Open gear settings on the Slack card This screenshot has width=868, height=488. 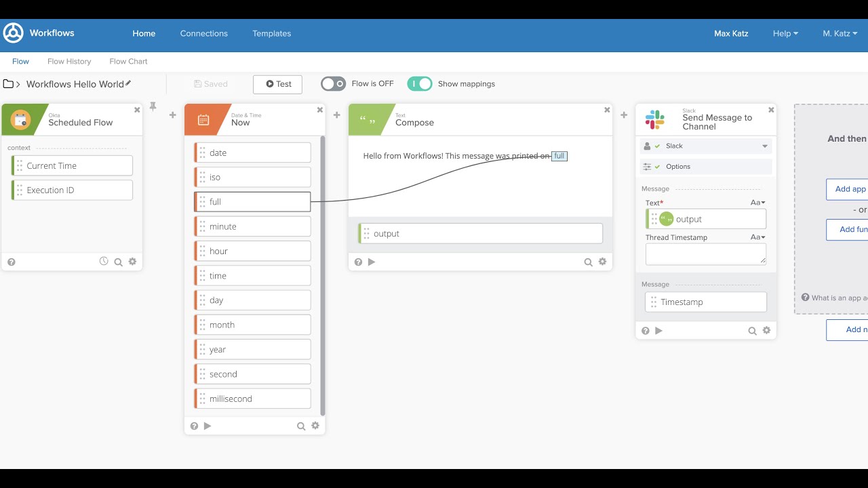[766, 331]
